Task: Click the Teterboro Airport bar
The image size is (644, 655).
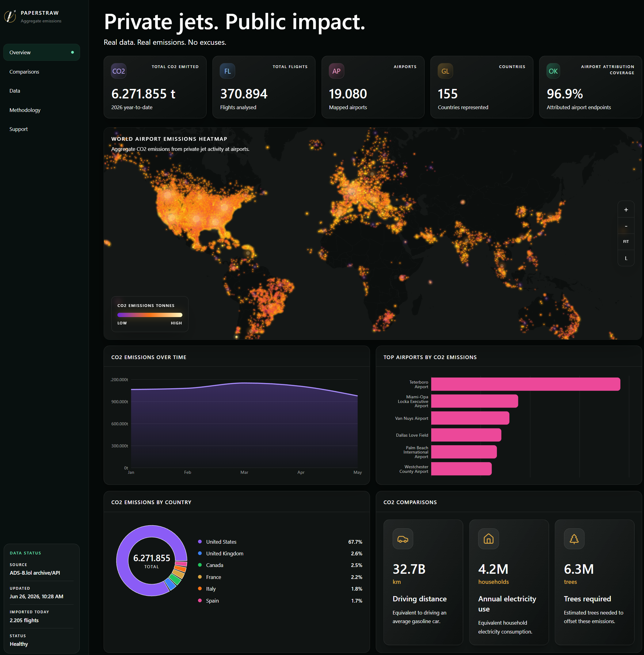Action: pos(526,384)
